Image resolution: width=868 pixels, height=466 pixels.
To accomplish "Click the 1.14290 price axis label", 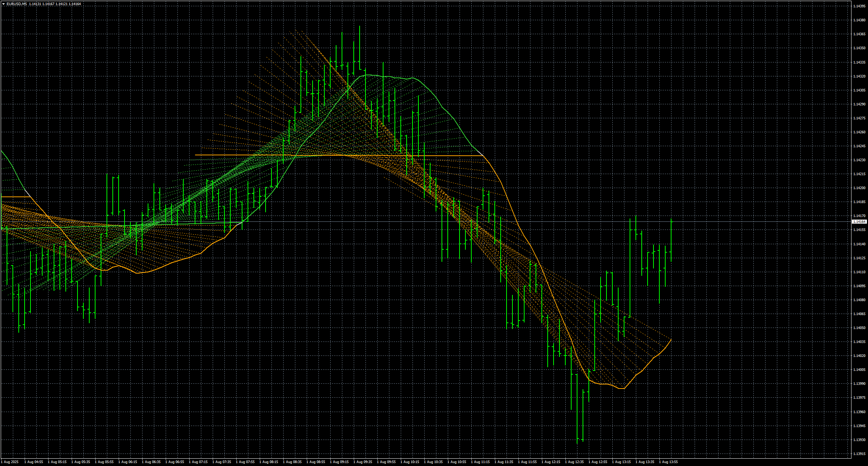I will [x=859, y=104].
